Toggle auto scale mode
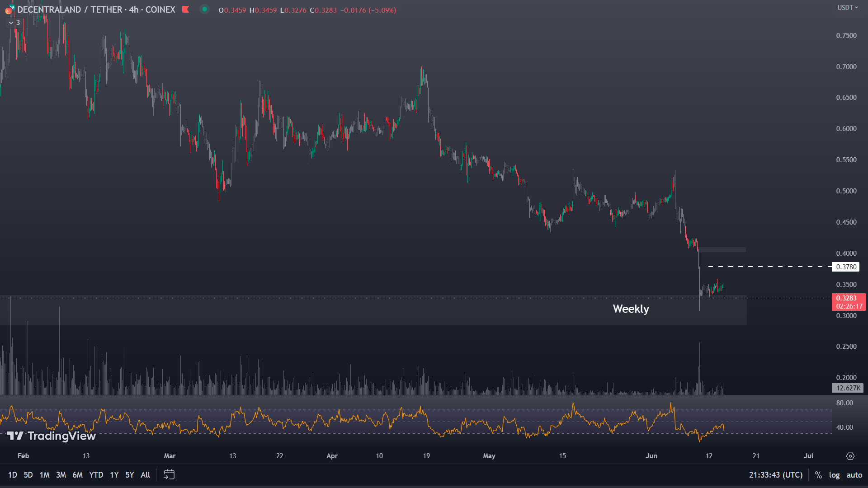This screenshot has width=868, height=488. (854, 475)
